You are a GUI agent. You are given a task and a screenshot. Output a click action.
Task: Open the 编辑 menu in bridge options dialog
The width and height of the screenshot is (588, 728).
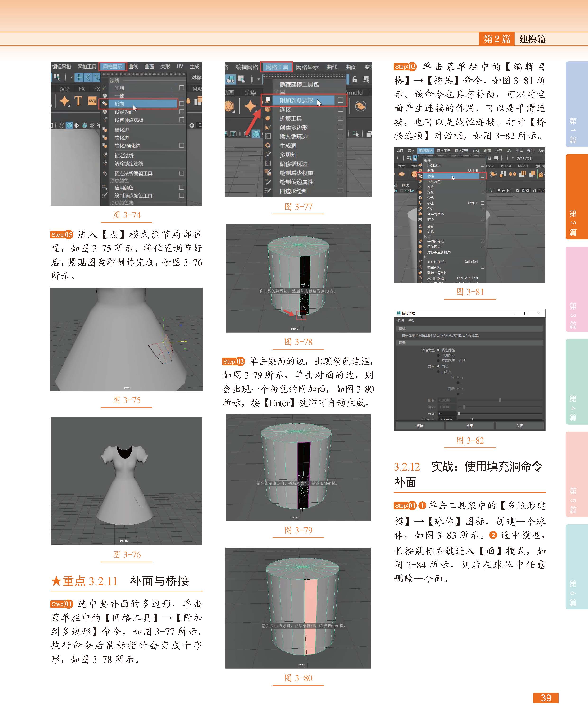point(400,321)
